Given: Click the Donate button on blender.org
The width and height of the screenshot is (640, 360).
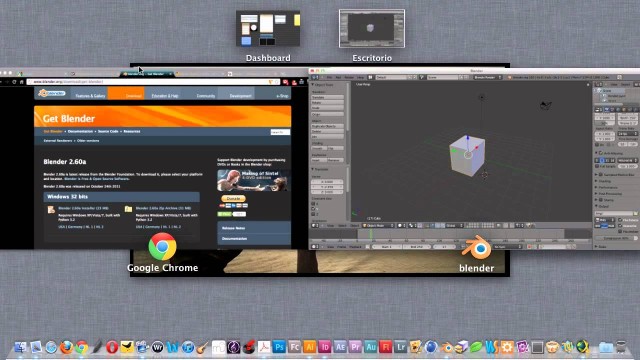Looking at the screenshot, I should (x=233, y=198).
